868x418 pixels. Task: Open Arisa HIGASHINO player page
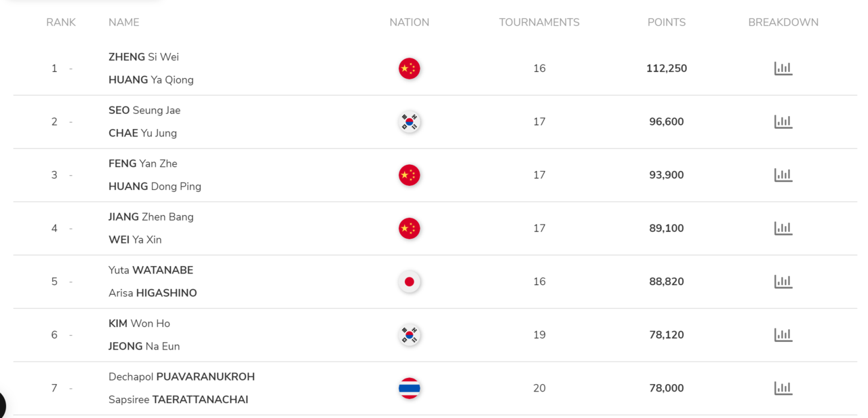coord(153,293)
